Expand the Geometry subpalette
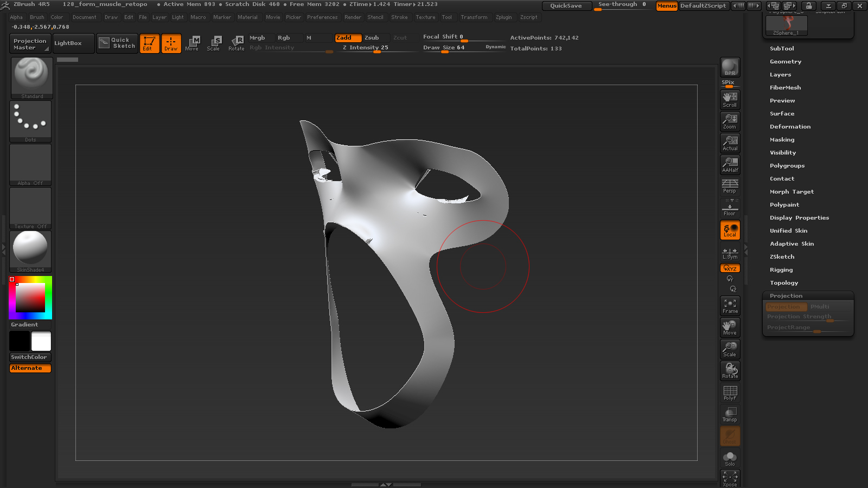Image resolution: width=868 pixels, height=488 pixels. pyautogui.click(x=785, y=61)
